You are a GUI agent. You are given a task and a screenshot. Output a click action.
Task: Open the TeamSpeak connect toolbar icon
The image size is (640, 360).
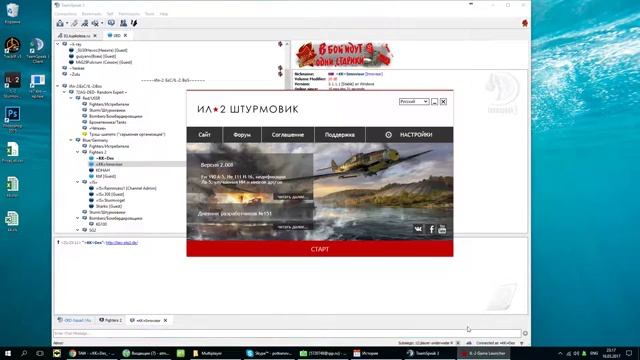tap(60, 23)
